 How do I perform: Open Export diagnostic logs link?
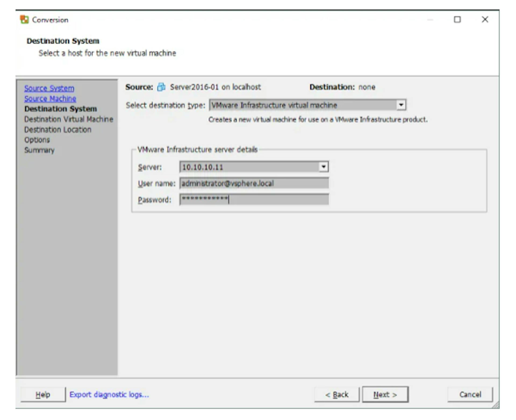(x=109, y=394)
